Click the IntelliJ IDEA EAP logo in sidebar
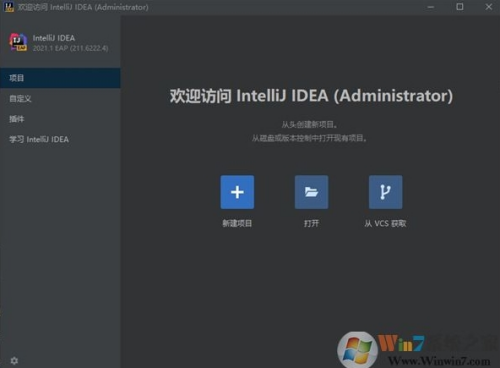Screen dimensions: 500x368 click(x=18, y=42)
